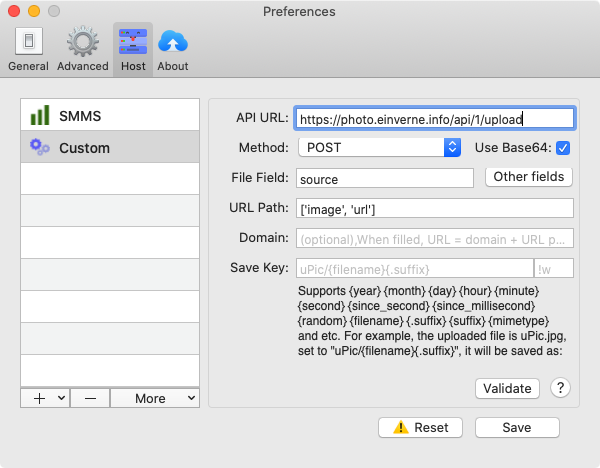This screenshot has width=600, height=468.
Task: Open the Advanced gear tab
Action: coord(82,49)
